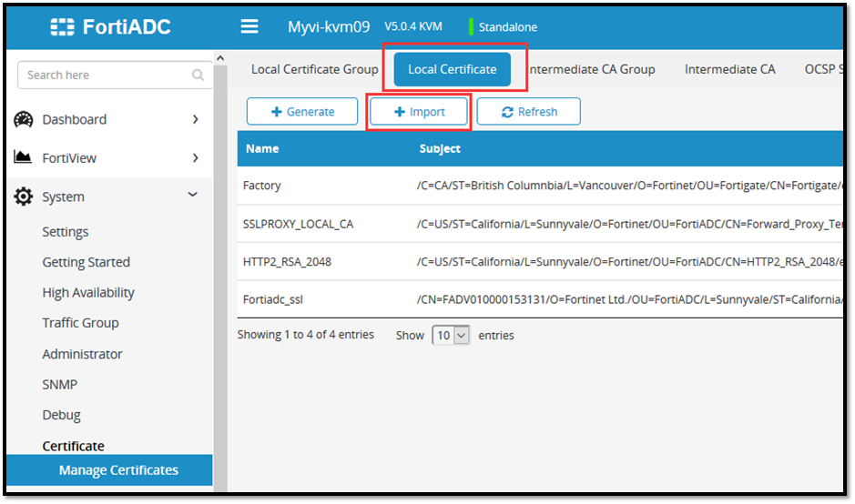Viewport: 855px width, 504px height.
Task: Open Debug in sidebar
Action: click(x=62, y=415)
